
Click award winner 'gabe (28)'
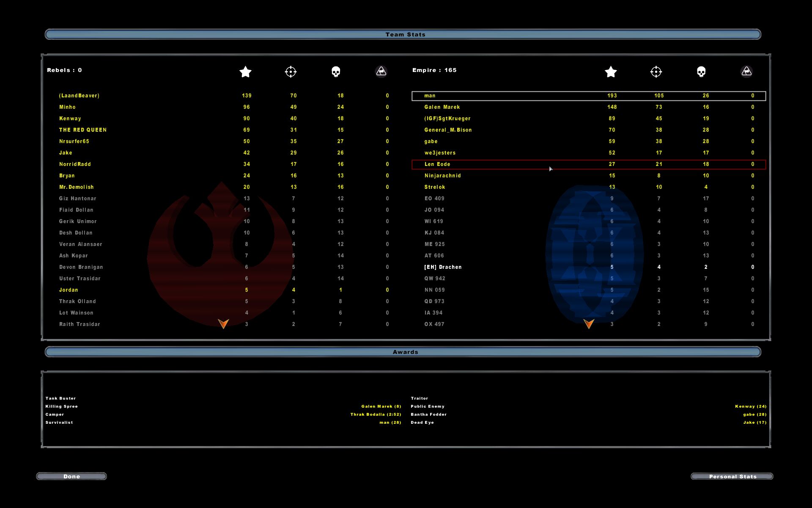coord(755,414)
